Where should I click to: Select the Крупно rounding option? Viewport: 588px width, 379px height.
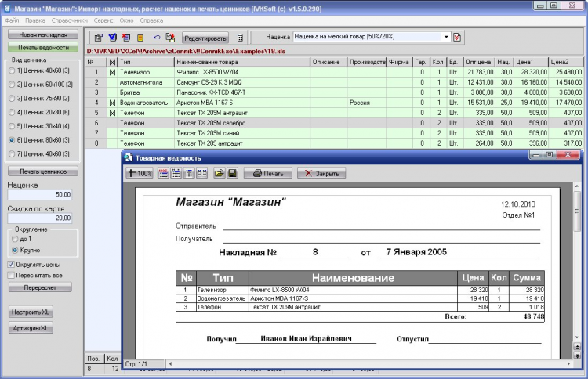16,250
